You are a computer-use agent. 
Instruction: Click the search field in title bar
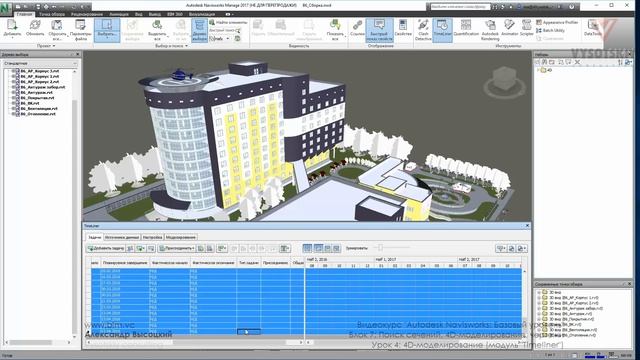pyautogui.click(x=459, y=7)
